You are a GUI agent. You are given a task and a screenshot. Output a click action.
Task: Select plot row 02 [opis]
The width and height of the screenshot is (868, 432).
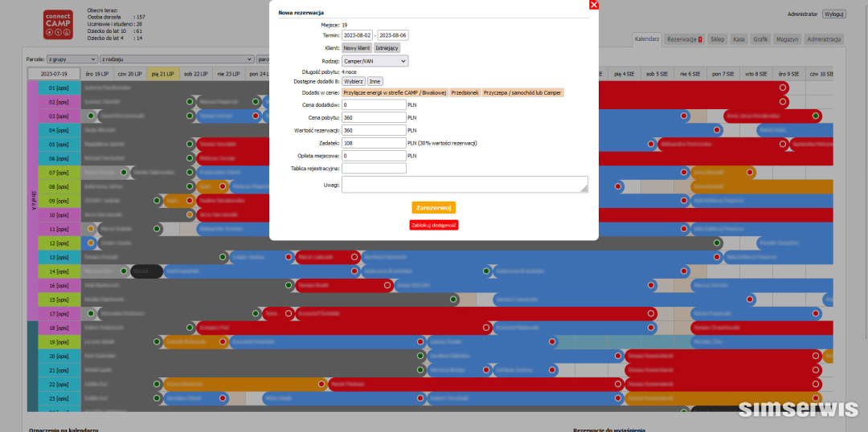[59, 102]
